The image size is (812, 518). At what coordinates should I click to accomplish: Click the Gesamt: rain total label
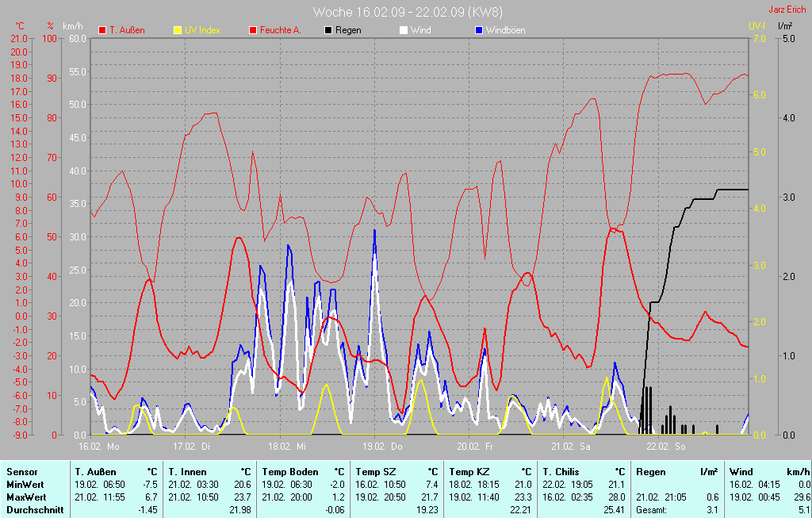[x=651, y=510]
